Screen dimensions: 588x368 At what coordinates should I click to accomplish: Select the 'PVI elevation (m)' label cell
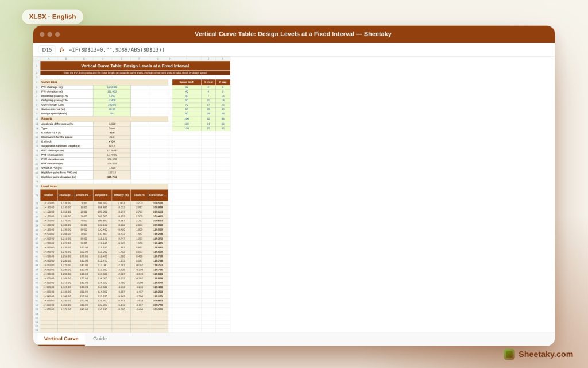(x=67, y=91)
